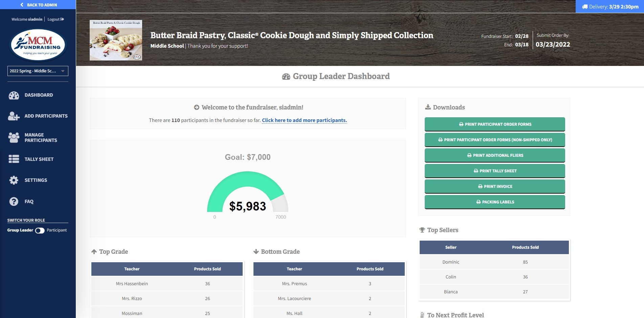644x318 pixels.
Task: Click the Back to Admin chevron
Action: pos(22,5)
